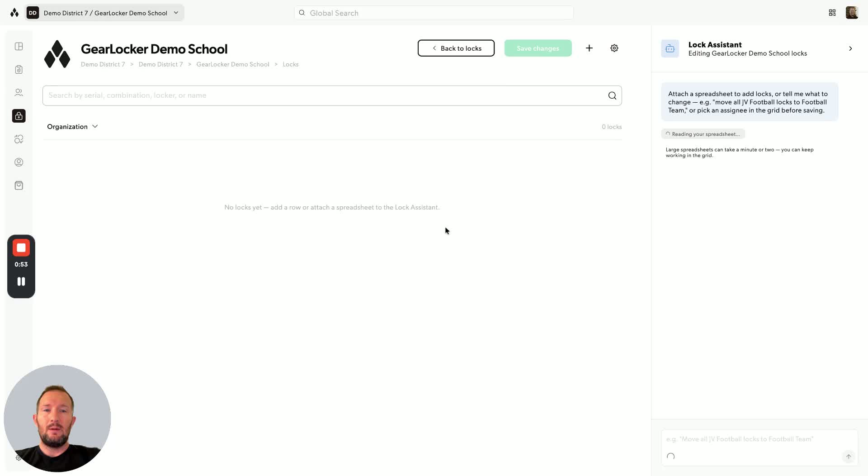This screenshot has width=868, height=476.
Task: Open the clipboard icon in the sidebar
Action: pyautogui.click(x=19, y=70)
